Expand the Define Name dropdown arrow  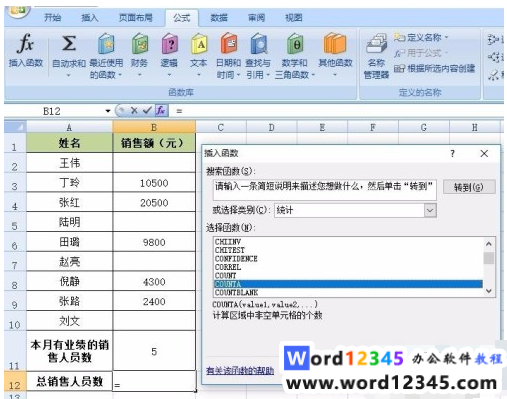pyautogui.click(x=446, y=37)
